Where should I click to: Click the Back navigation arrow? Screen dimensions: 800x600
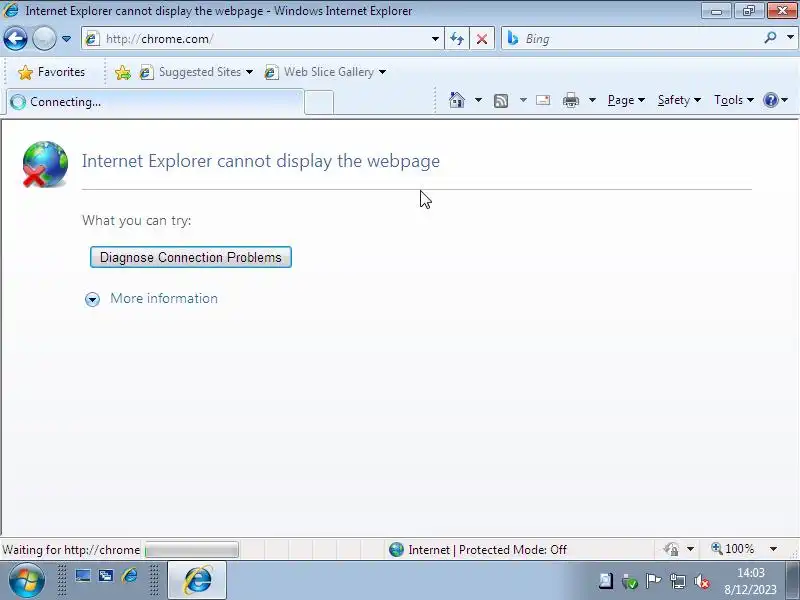pyautogui.click(x=15, y=39)
